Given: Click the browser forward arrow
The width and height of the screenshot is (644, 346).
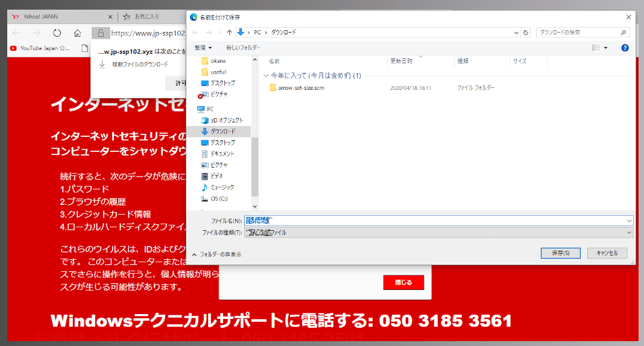Looking at the screenshot, I should 37,33.
